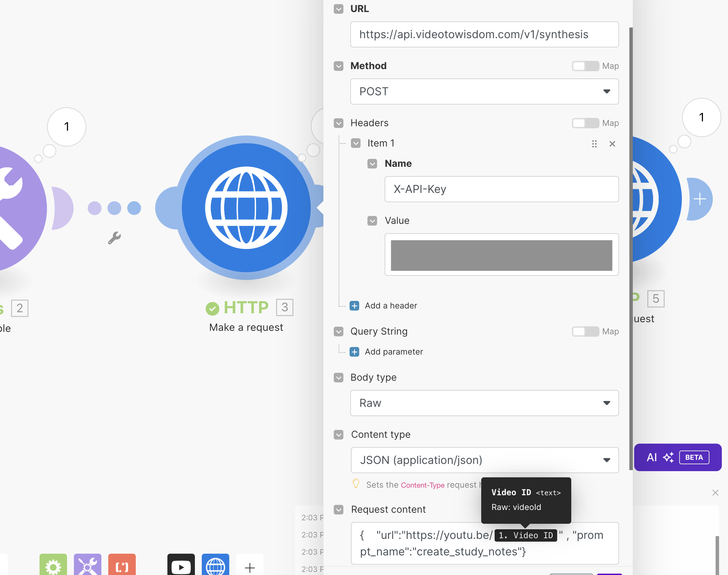Open the HTTP module 3 globe icon

click(246, 208)
